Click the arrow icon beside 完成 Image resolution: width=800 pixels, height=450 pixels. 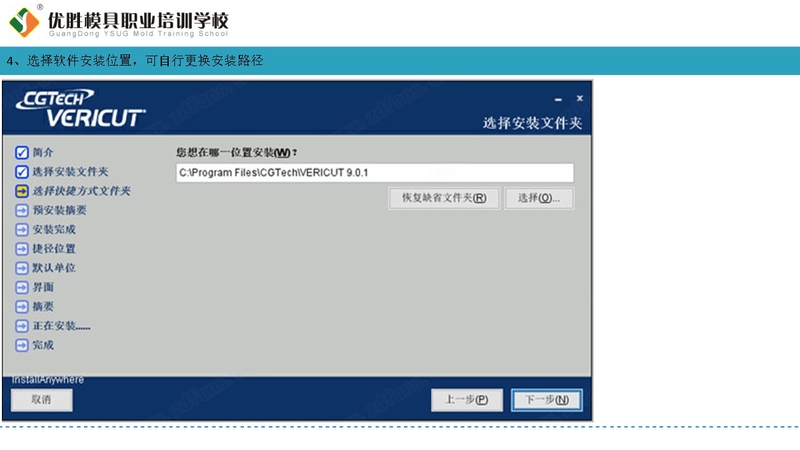[21, 345]
